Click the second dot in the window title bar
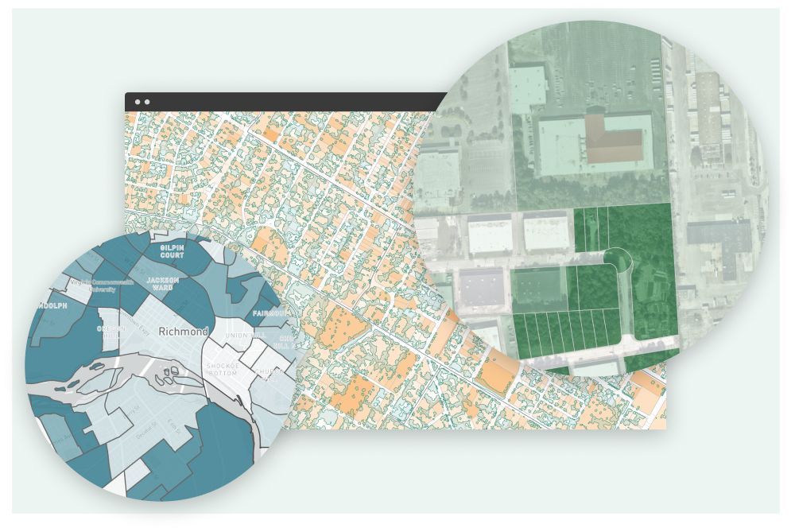795x532 pixels. point(147,102)
